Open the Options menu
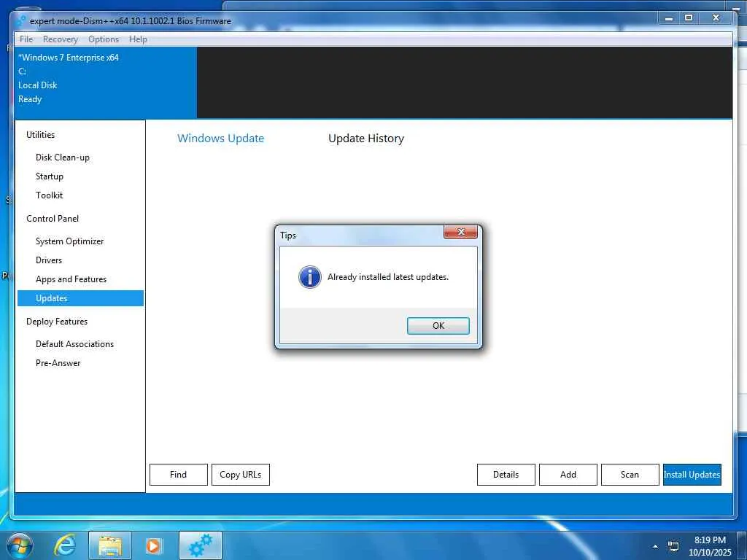 pos(104,39)
